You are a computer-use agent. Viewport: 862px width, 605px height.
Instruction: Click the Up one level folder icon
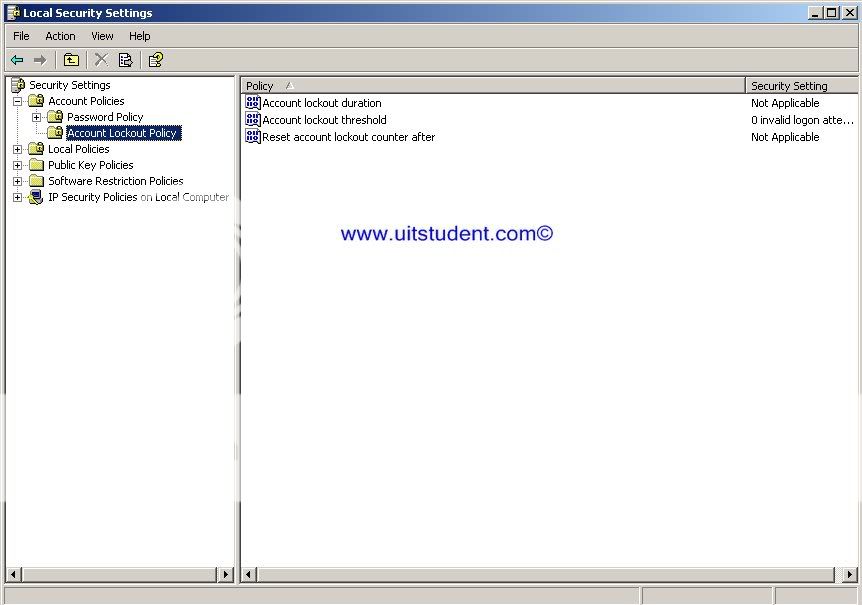tap(71, 60)
